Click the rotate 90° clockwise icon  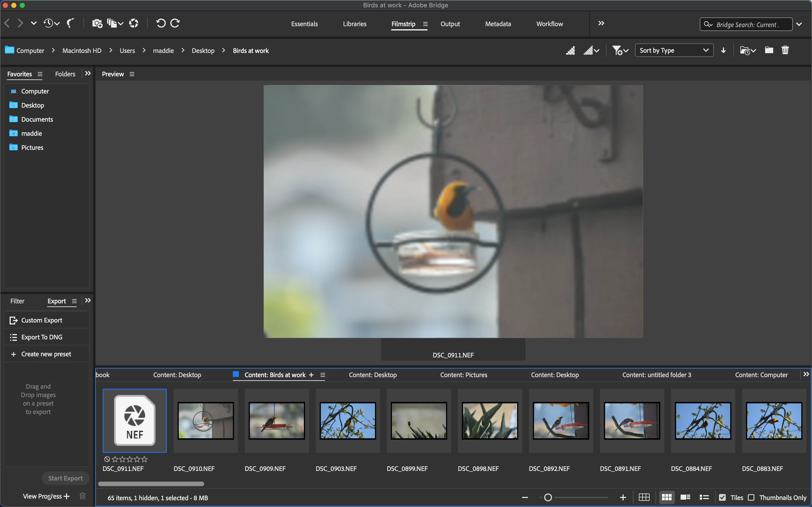click(x=175, y=23)
